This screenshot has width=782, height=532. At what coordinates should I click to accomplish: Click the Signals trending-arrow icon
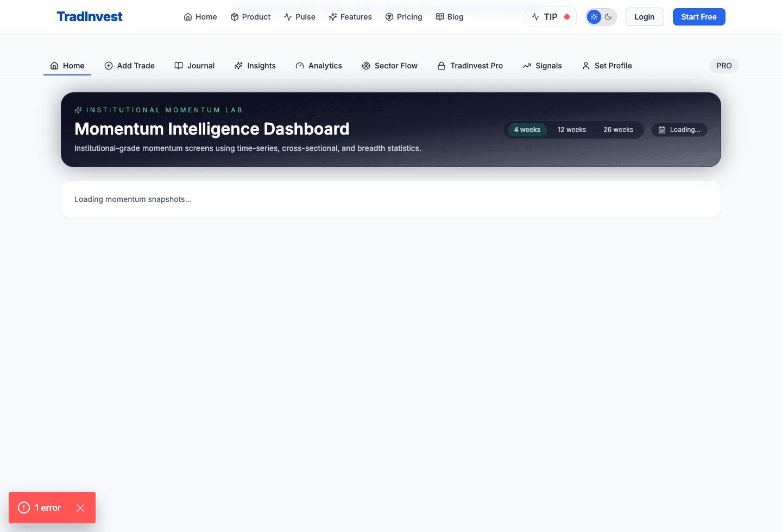coord(526,65)
